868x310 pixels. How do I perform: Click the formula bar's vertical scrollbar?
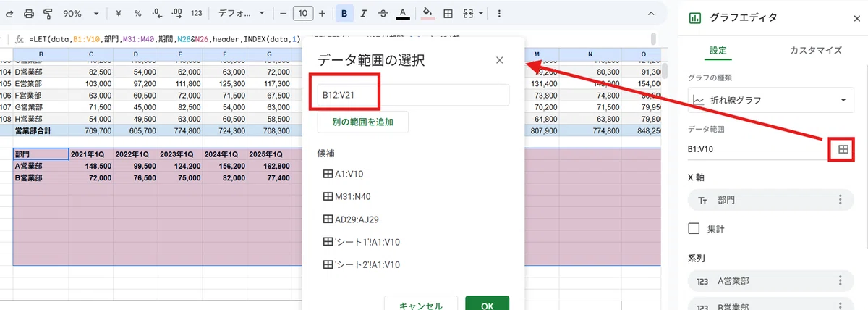point(654,39)
